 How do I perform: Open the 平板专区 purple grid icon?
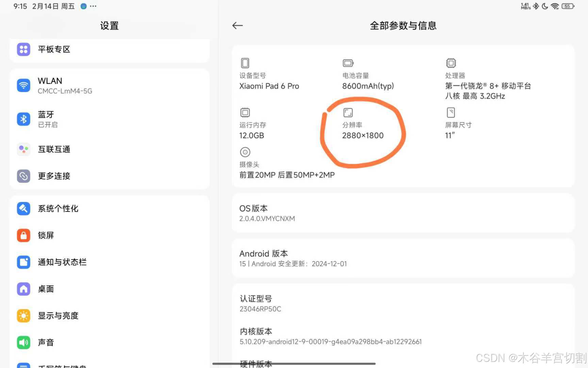click(x=23, y=49)
